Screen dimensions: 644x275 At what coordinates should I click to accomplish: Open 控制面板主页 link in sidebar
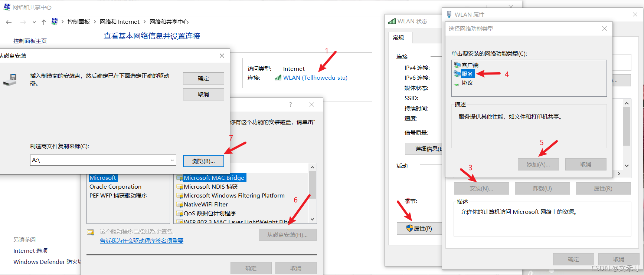click(30, 41)
